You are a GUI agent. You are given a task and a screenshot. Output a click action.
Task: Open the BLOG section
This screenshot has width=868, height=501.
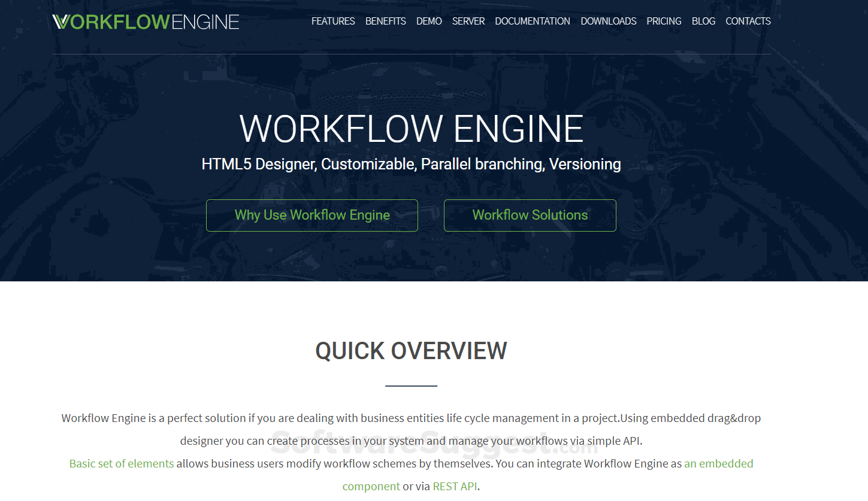[703, 21]
